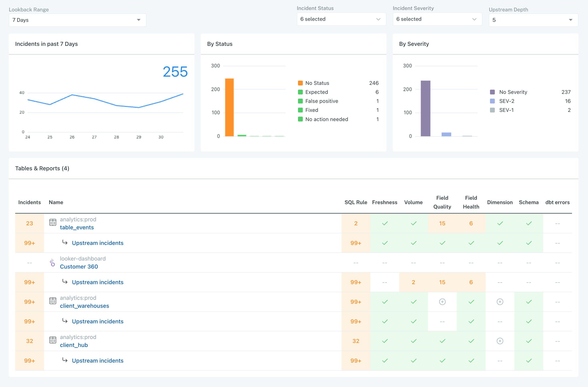The height and width of the screenshot is (387, 588).
Task: Click the table icon beside client_warehouses
Action: 53,301
